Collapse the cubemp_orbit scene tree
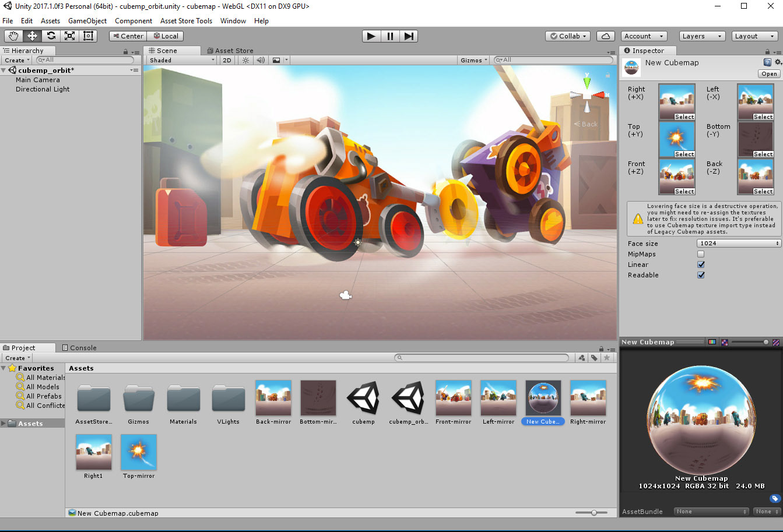Image resolution: width=783 pixels, height=532 pixels. pos(4,71)
